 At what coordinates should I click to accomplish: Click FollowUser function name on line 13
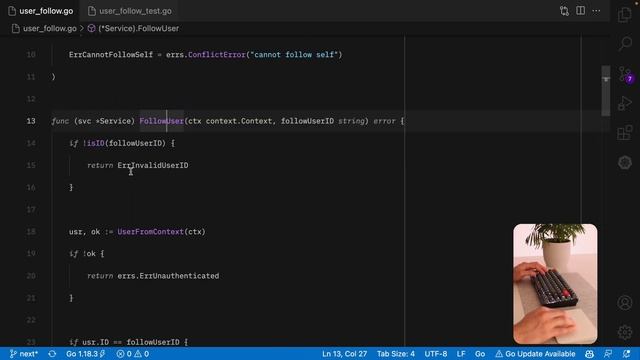(x=162, y=121)
